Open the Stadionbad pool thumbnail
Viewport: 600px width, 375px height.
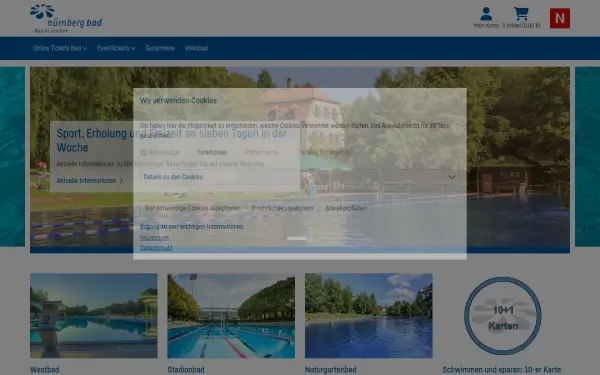click(x=231, y=316)
